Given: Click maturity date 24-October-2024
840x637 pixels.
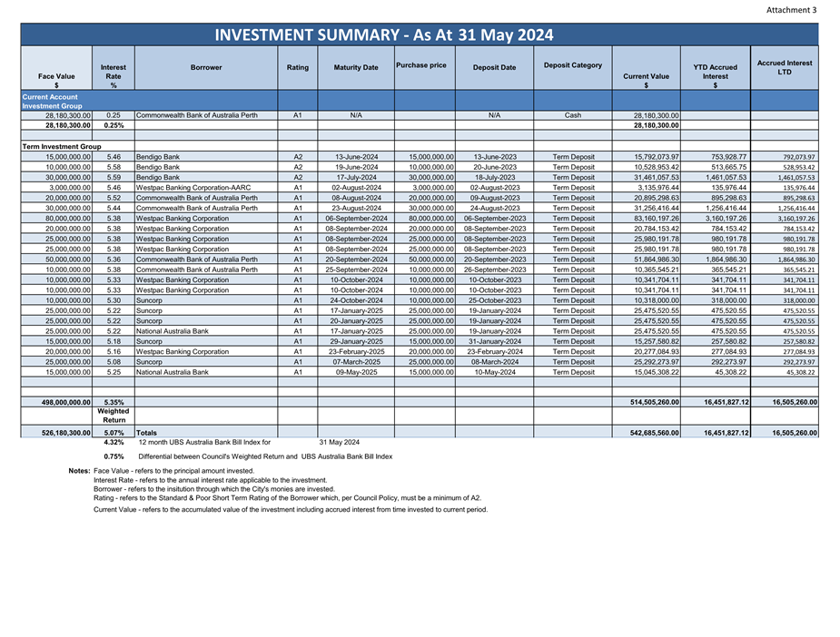Looking at the screenshot, I should [356, 300].
